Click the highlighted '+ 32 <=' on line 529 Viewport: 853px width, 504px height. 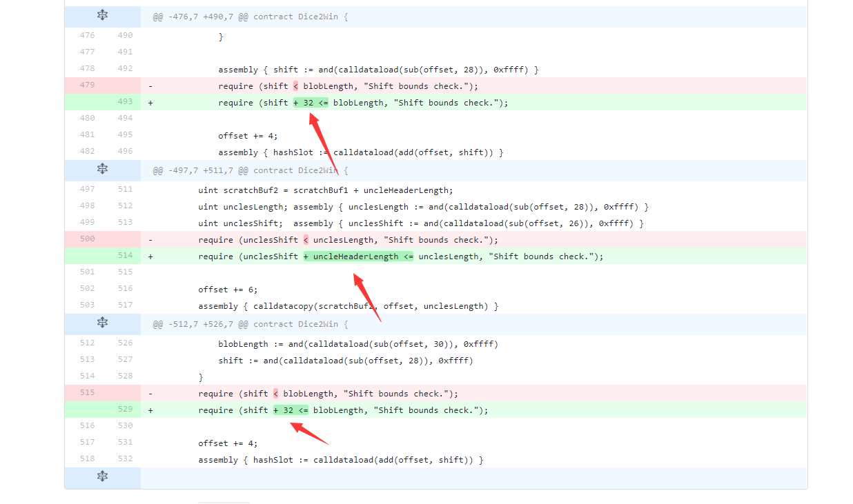291,410
